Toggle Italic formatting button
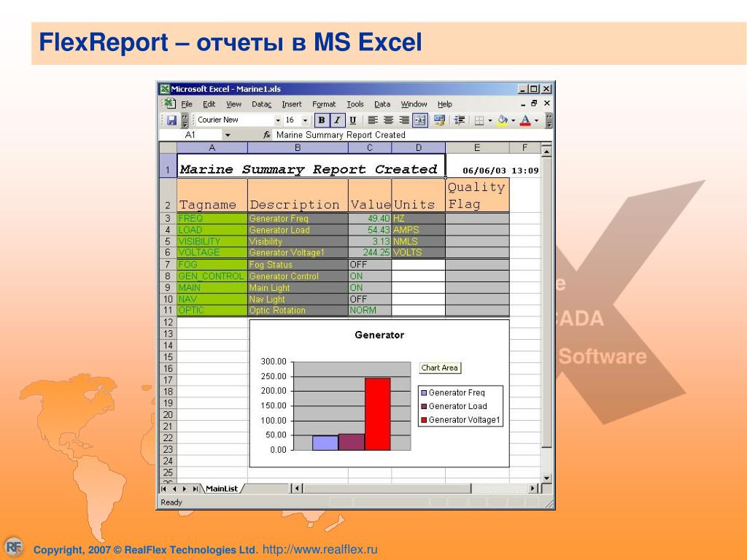 (x=337, y=120)
